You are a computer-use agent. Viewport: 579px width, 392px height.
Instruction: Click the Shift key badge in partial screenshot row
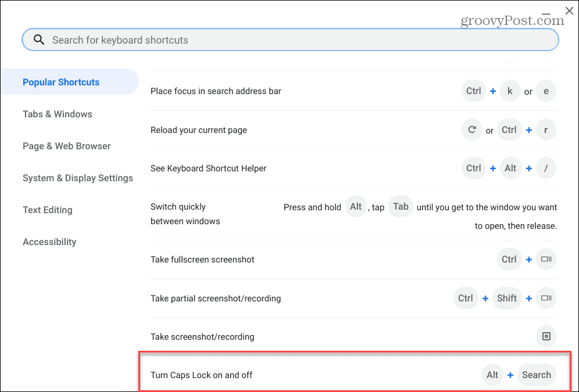tap(506, 298)
